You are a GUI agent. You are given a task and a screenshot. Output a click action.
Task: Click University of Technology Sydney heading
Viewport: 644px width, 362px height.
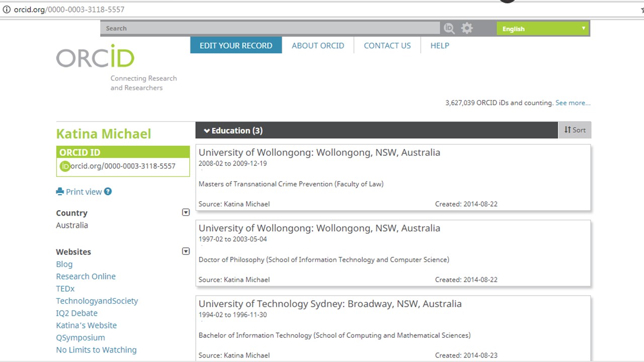(x=330, y=304)
